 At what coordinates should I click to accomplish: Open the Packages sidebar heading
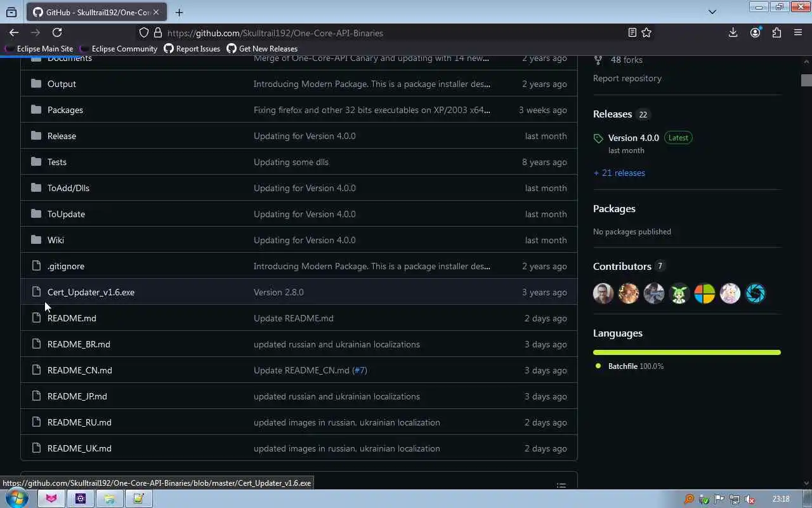[614, 209]
